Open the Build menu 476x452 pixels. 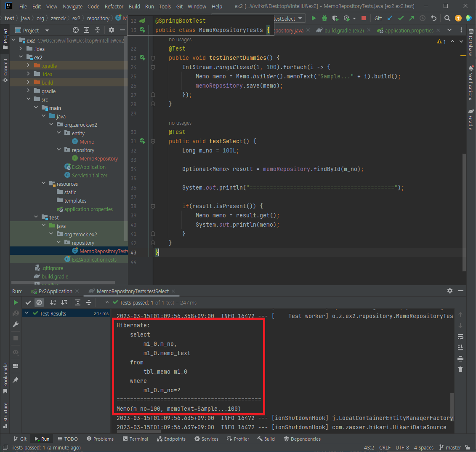pyautogui.click(x=134, y=6)
